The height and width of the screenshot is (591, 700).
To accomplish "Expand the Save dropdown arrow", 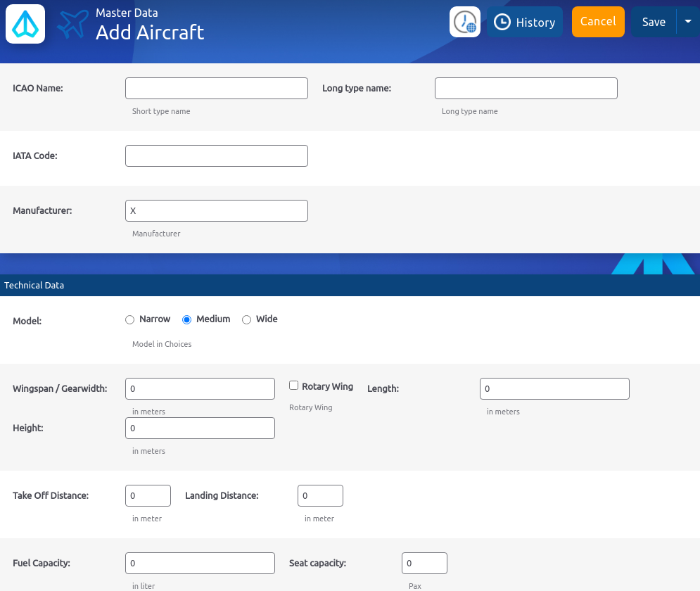I will tap(688, 22).
